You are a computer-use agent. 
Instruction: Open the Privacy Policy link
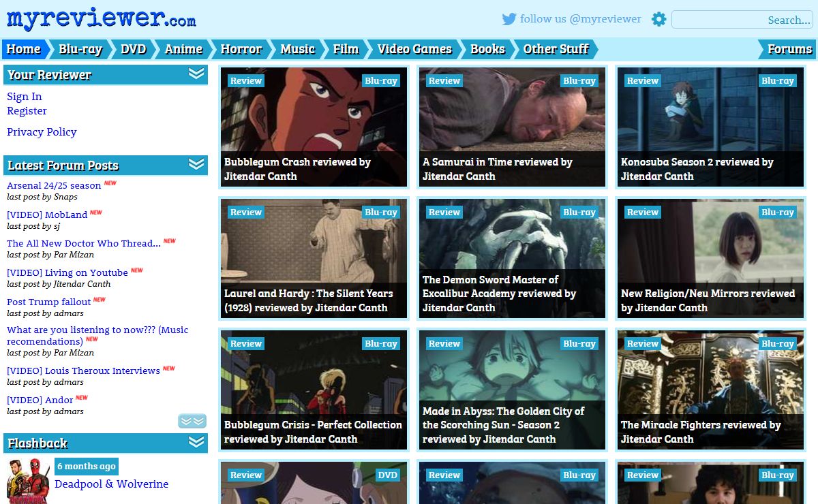pyautogui.click(x=42, y=132)
